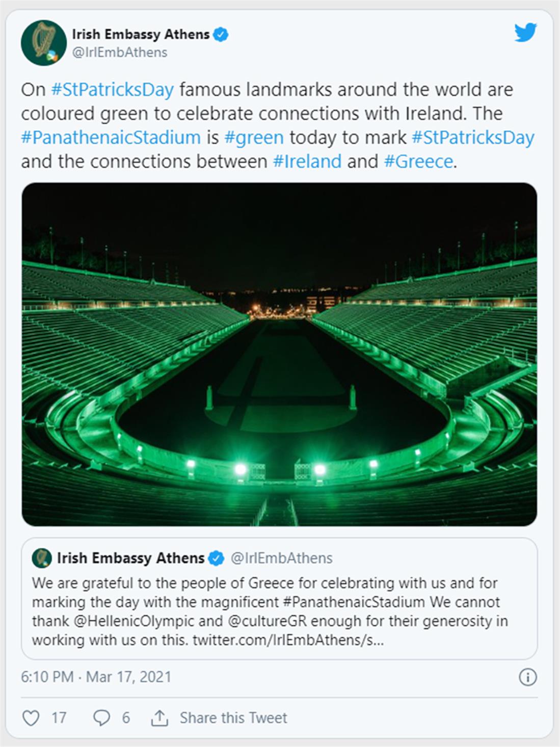Click Share this Tweet
560x747 pixels.
coord(233,718)
